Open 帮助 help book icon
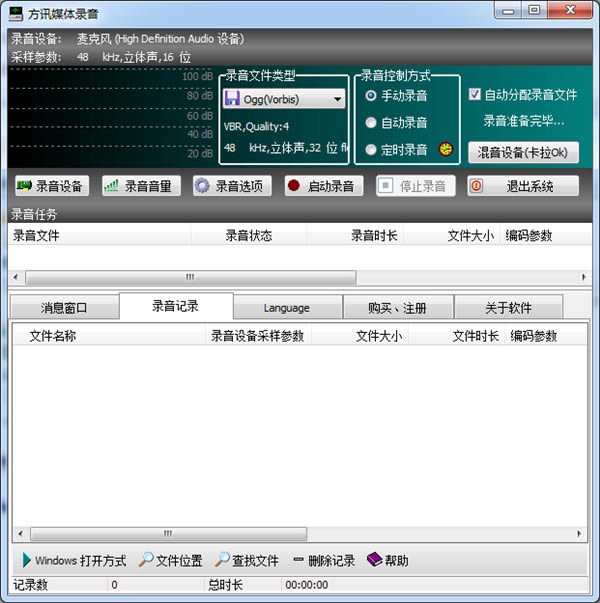Image resolution: width=600 pixels, height=603 pixels. [388, 560]
